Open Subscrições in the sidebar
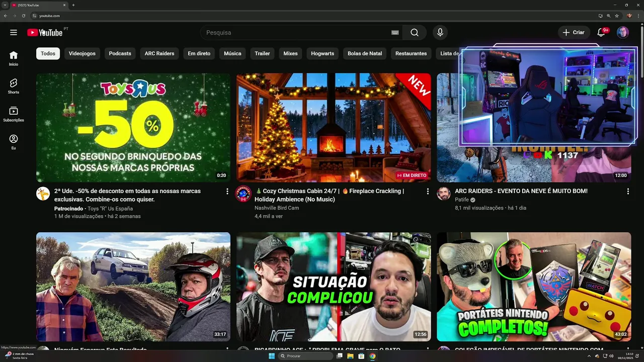This screenshot has width=644, height=362. (x=14, y=114)
